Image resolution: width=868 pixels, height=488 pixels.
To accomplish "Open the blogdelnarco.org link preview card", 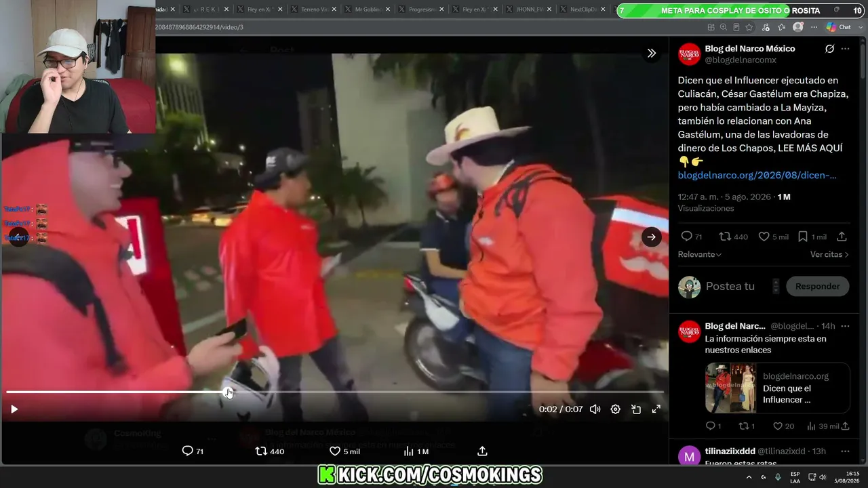I will click(777, 388).
